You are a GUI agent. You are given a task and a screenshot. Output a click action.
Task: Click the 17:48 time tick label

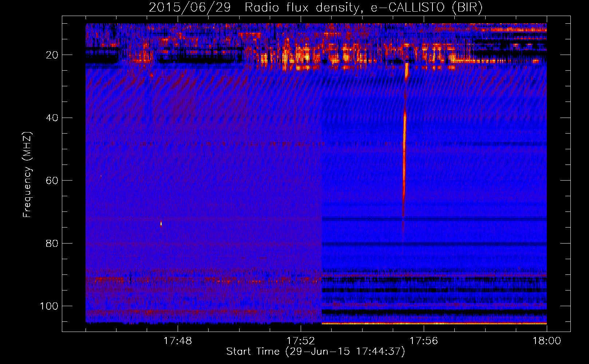tap(178, 341)
